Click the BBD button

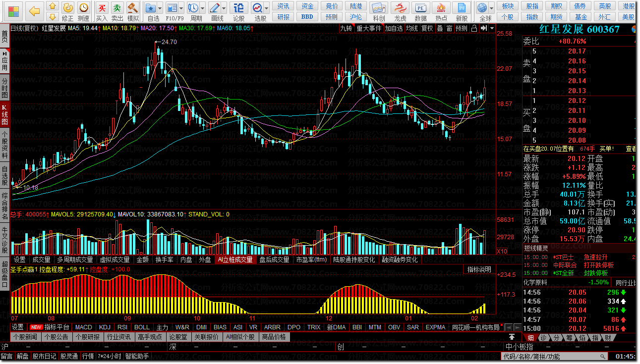[x=307, y=16]
